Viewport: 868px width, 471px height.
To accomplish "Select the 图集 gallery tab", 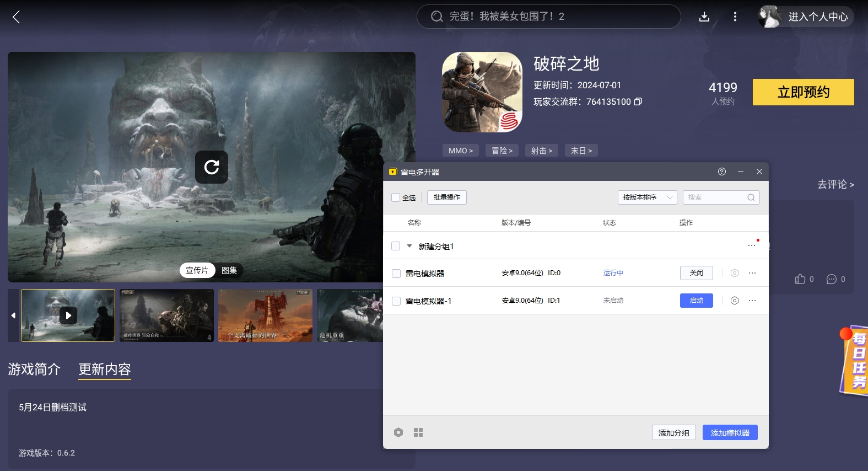I will click(229, 270).
